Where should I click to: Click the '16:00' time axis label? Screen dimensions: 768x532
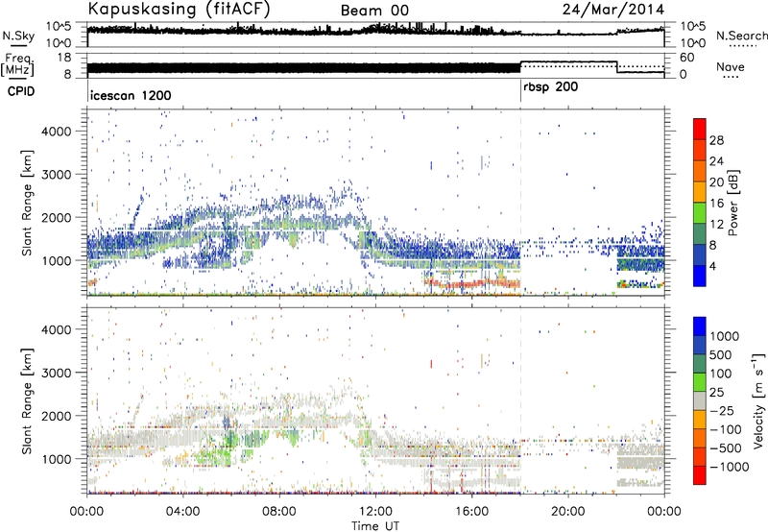pyautogui.click(x=471, y=512)
